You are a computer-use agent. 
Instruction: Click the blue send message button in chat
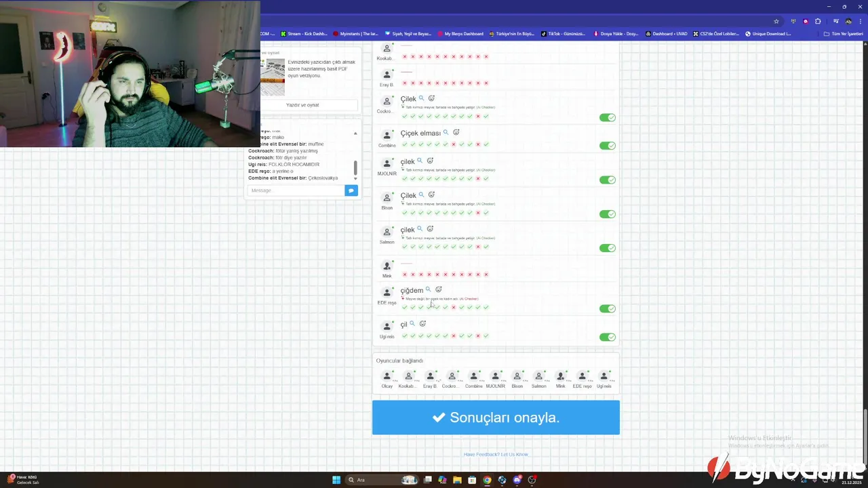coord(351,190)
